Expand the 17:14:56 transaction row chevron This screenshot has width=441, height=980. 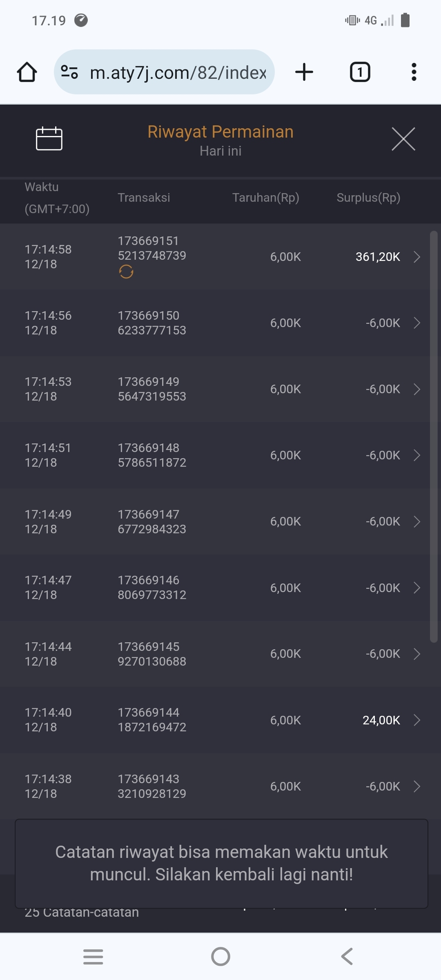point(416,323)
